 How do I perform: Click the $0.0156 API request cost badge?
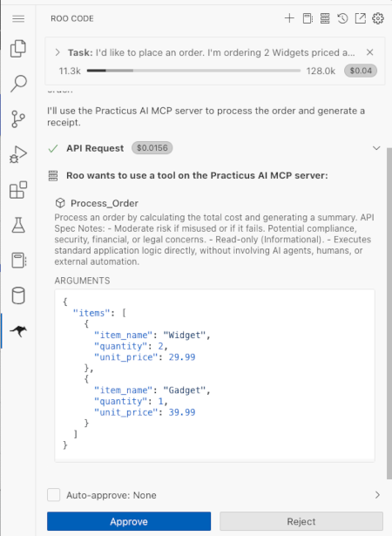coord(152,148)
